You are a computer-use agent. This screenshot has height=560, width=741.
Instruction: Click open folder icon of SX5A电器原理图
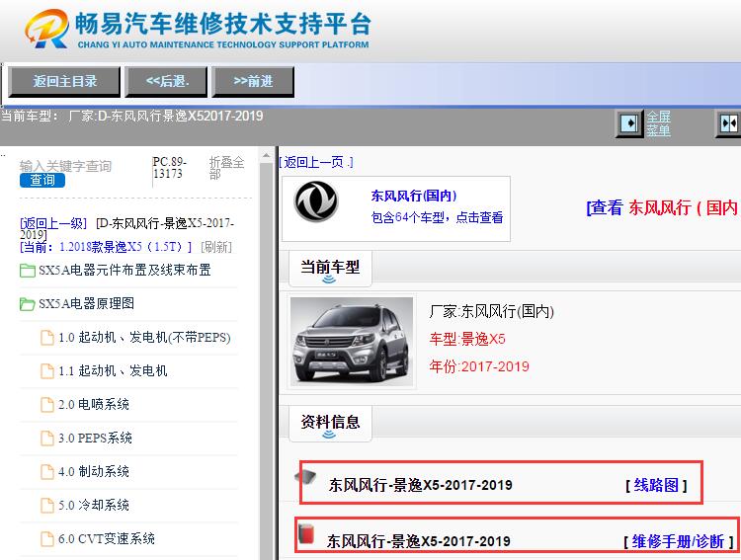click(x=28, y=304)
